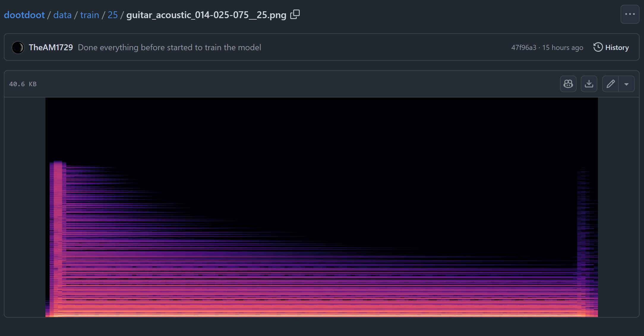644x336 pixels.
Task: Download the raw file
Action: point(589,84)
